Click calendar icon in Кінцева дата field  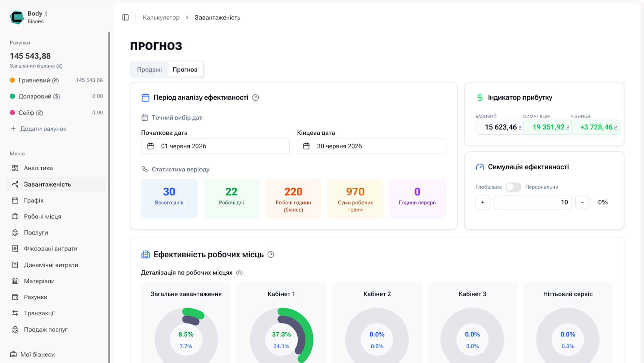coord(306,146)
